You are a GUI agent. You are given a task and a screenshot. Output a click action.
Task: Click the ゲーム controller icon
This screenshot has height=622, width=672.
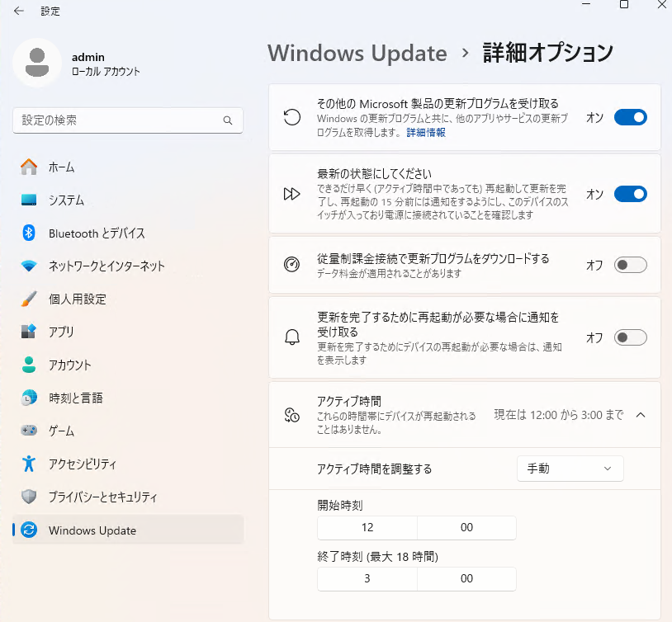coord(29,430)
